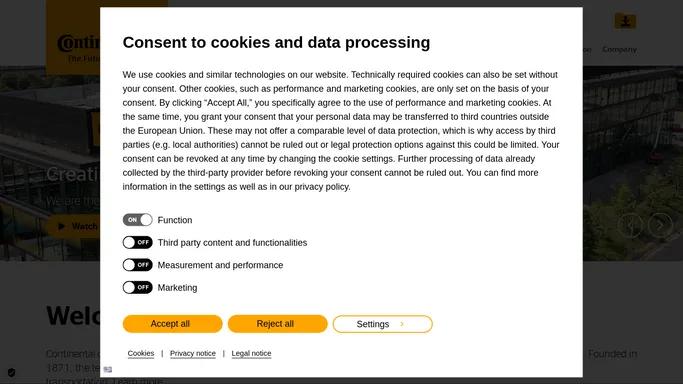Open the Company menu item
Viewport: 683px width, 384px height.
[x=619, y=50]
